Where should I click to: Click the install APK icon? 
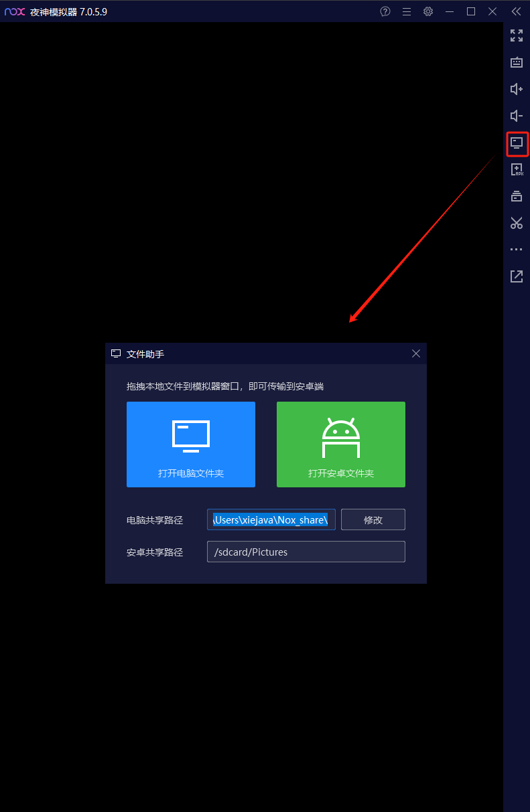[x=516, y=170]
